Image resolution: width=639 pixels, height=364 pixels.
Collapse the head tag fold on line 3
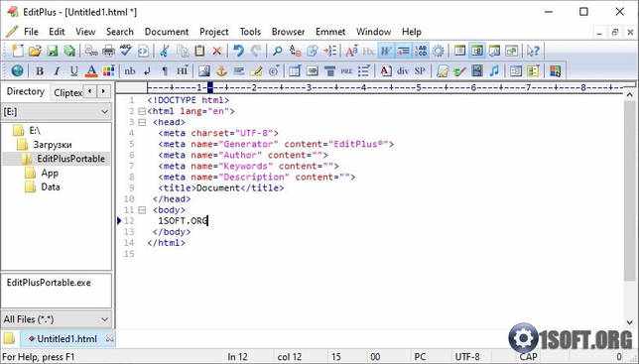point(142,122)
